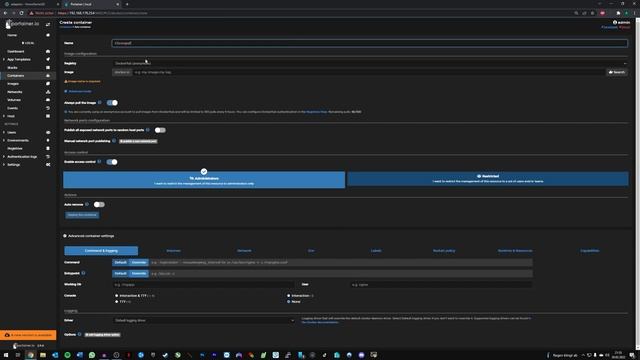Click the Host icon in sidebar

pyautogui.click(x=48, y=116)
